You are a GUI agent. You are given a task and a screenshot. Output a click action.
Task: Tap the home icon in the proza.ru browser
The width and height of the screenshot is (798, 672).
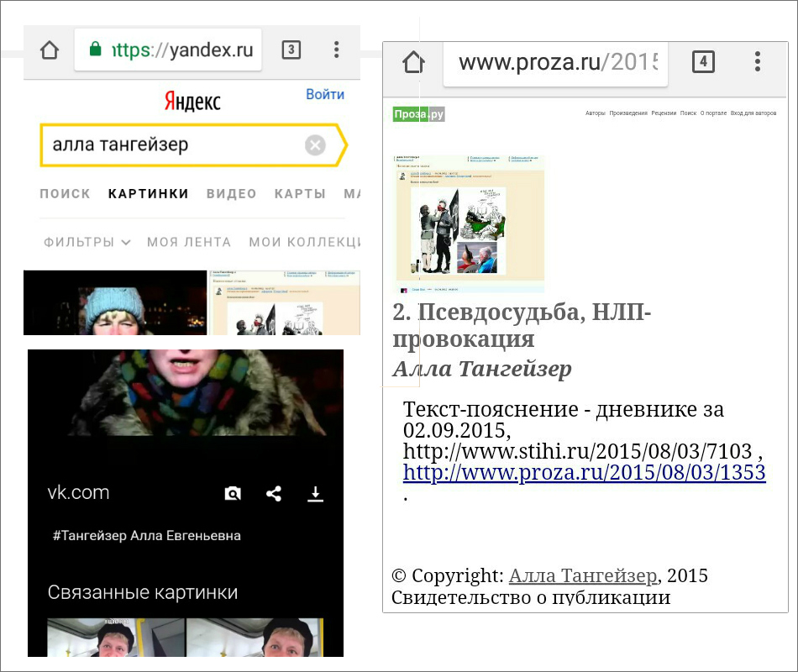(x=413, y=62)
